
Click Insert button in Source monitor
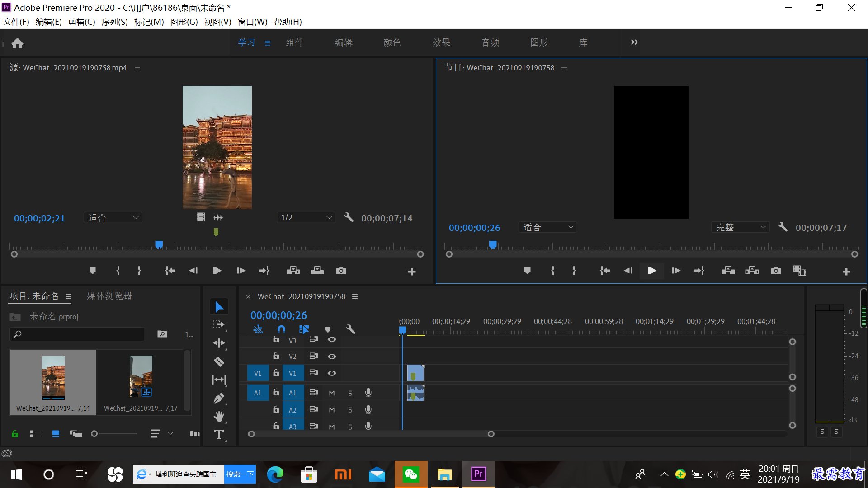click(293, 271)
